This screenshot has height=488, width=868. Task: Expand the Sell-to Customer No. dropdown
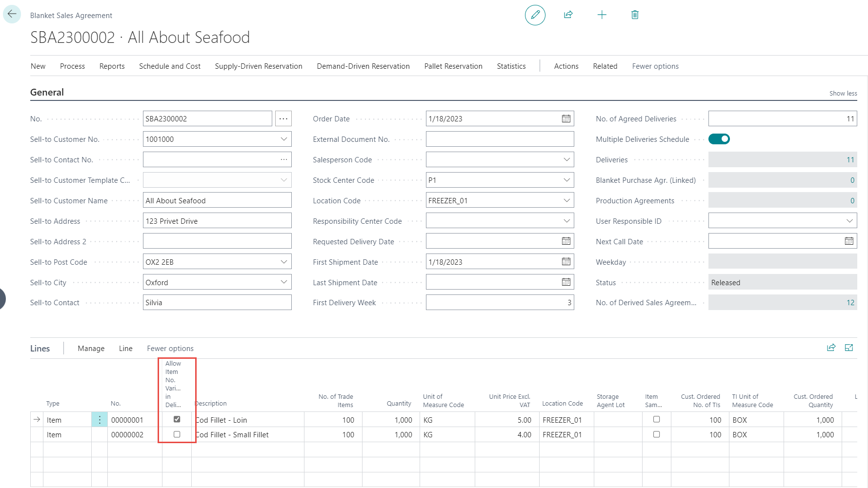[x=283, y=139]
